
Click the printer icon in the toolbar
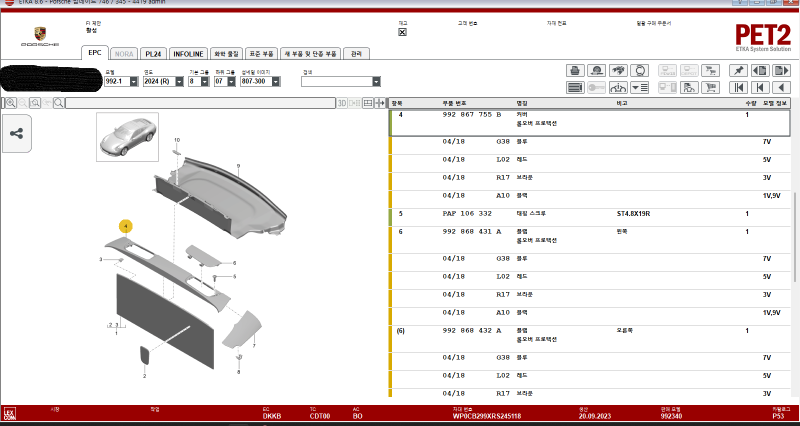coord(575,70)
